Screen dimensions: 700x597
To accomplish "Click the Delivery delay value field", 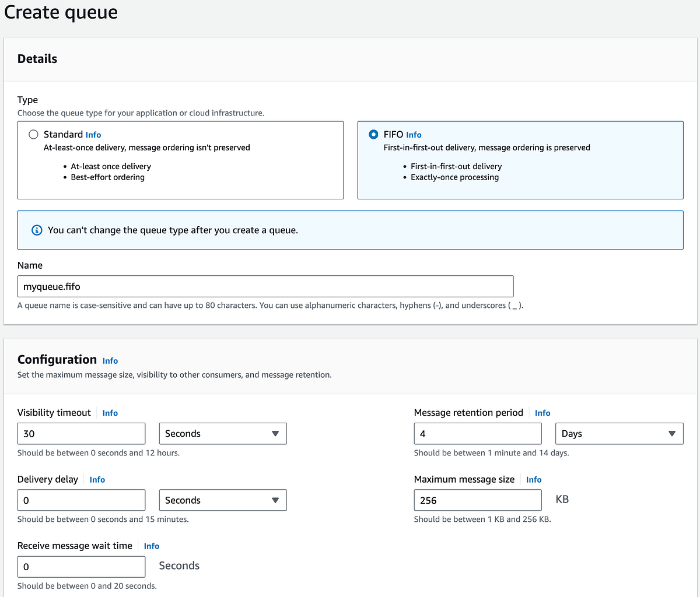I will (x=80, y=500).
